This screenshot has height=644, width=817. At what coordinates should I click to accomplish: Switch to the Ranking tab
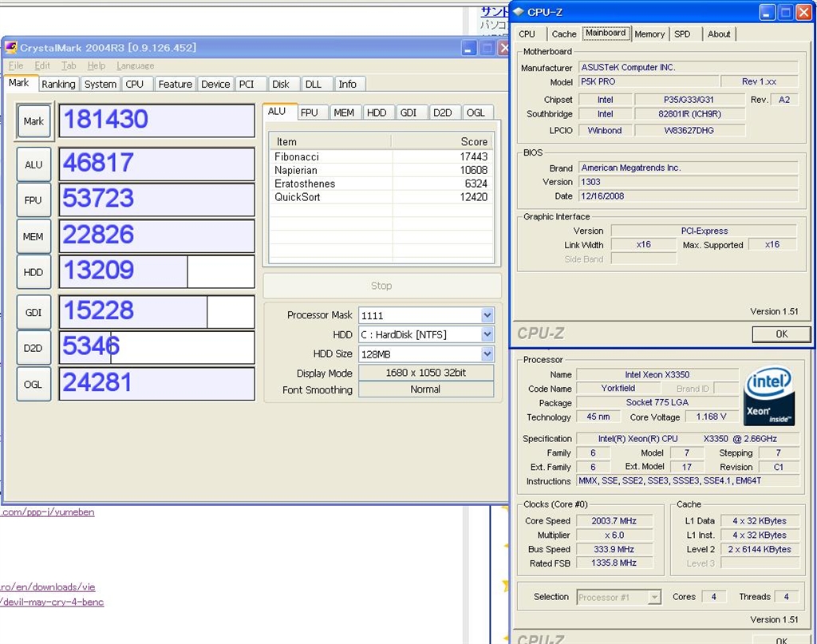click(x=58, y=84)
